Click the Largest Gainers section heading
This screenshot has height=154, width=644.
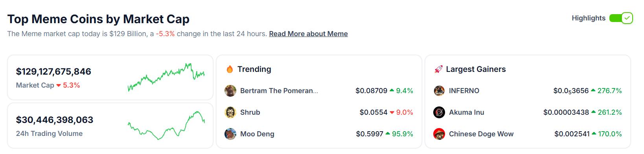[476, 69]
